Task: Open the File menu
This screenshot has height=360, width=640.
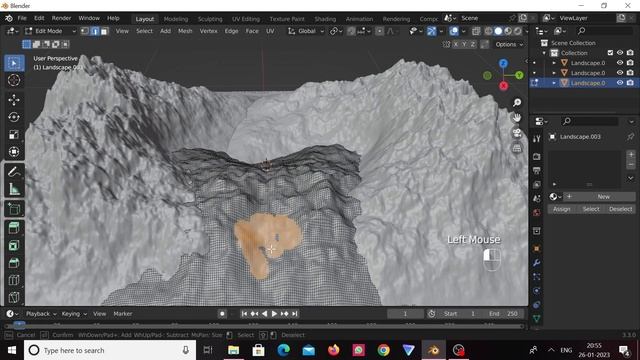Action: click(x=22, y=18)
